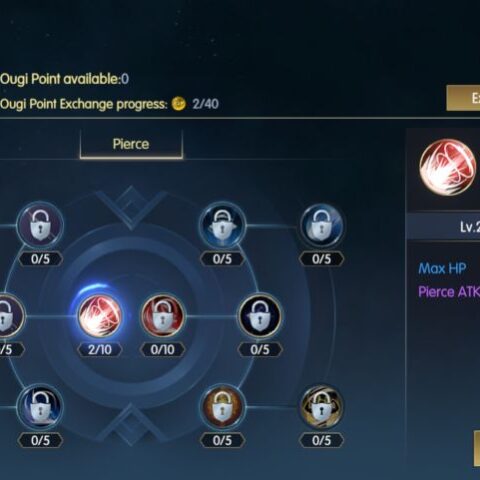Viewport: 480px width, 480px height.
Task: Click the 2/10 level badge under red orb
Action: coord(100,349)
